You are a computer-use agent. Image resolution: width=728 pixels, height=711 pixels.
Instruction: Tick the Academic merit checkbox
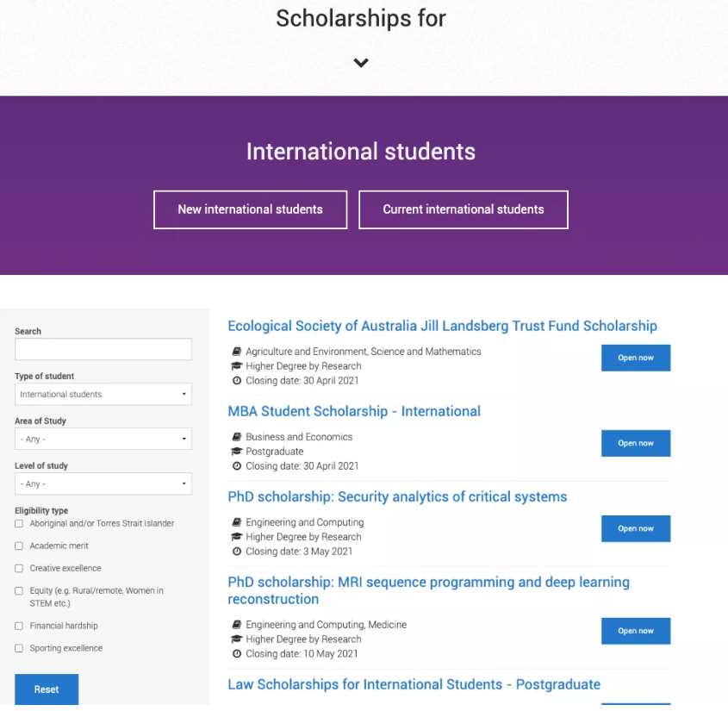coord(19,546)
